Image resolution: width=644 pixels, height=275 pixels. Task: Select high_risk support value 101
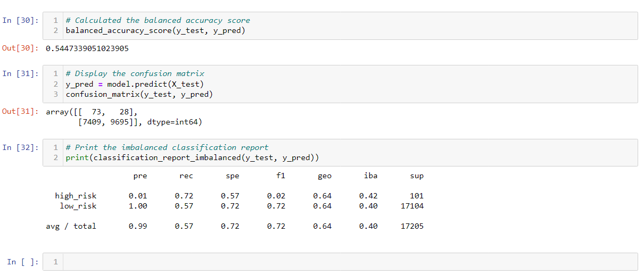[417, 196]
